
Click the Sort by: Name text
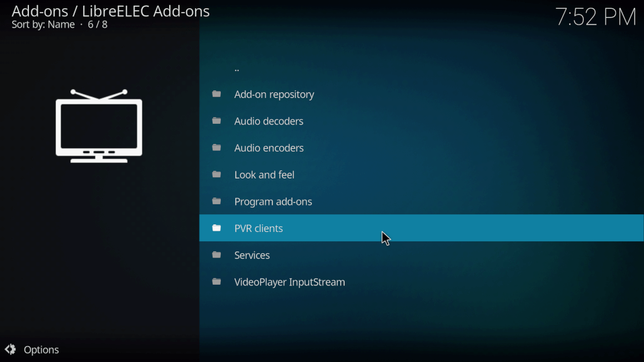coord(43,25)
